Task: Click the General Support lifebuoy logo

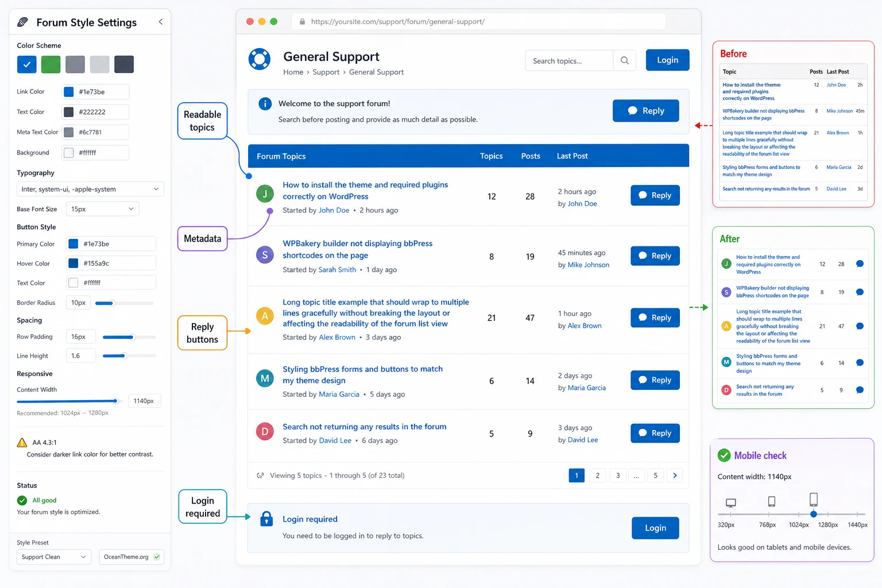Action: click(260, 59)
